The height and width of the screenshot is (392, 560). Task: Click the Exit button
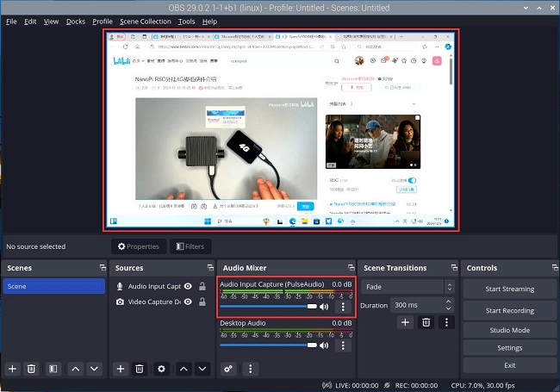coord(510,365)
